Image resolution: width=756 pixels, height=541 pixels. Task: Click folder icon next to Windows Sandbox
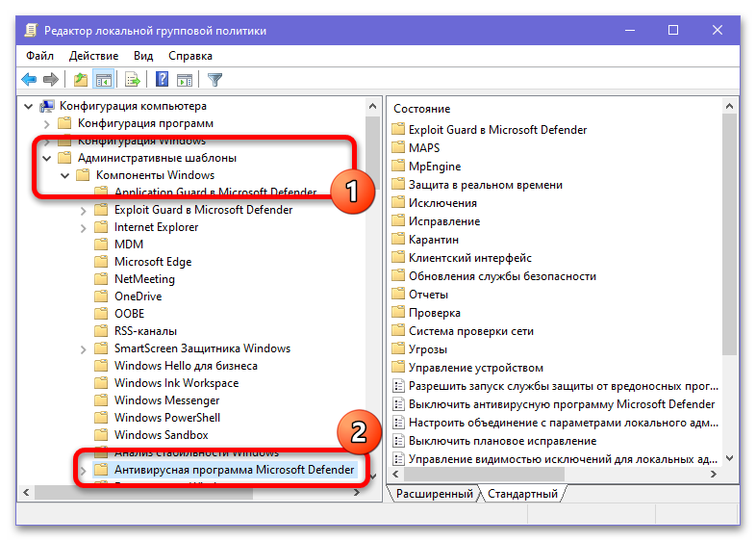(101, 434)
